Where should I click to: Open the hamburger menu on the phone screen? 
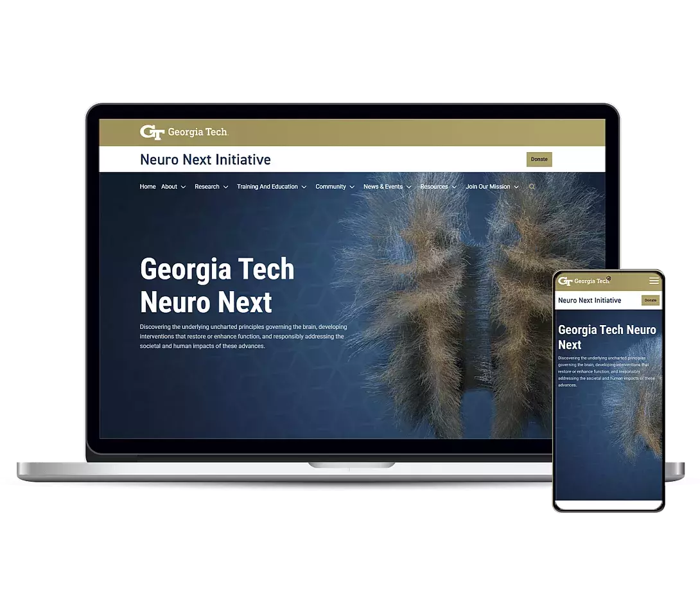(654, 280)
